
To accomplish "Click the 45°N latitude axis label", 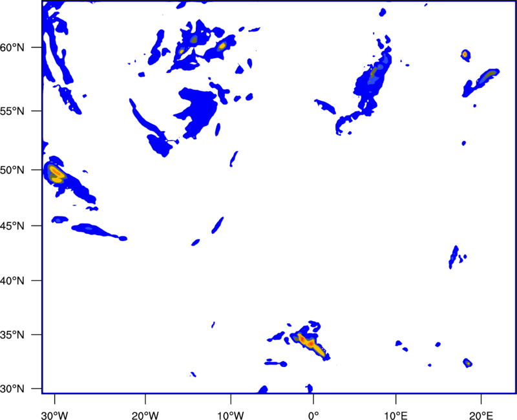I will pyautogui.click(x=12, y=226).
